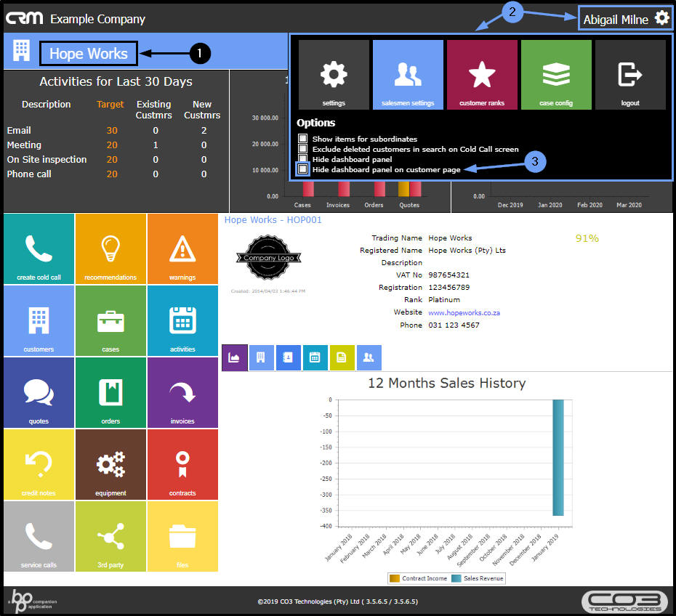Screen dimensions: 676x616
Task: Click the On Site inspection row label
Action: coord(47,159)
